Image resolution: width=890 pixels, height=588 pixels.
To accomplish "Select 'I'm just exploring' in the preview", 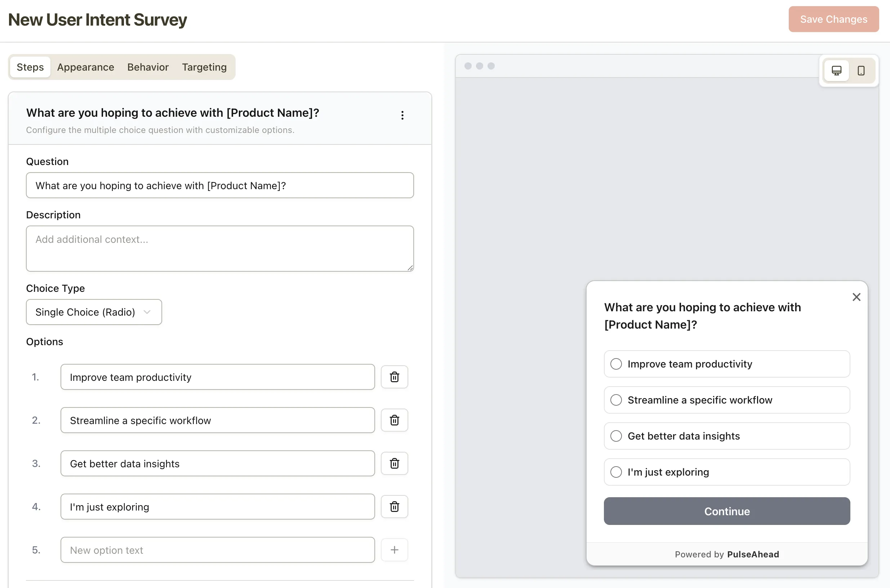I will (615, 472).
